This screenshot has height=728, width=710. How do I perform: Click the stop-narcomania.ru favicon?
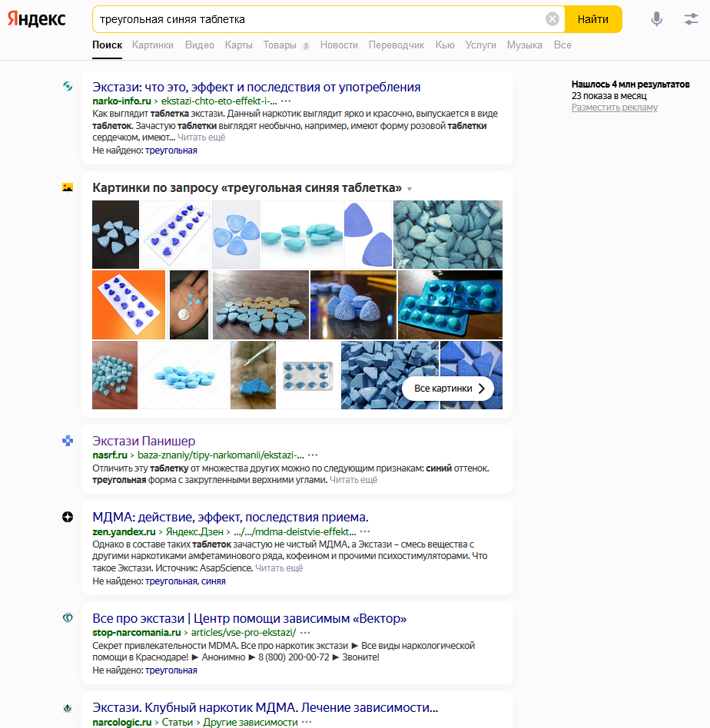[x=68, y=618]
